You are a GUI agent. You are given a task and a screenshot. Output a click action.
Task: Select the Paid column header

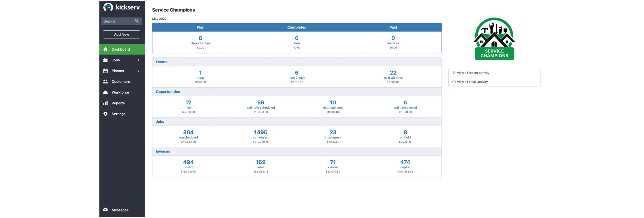coord(393,27)
